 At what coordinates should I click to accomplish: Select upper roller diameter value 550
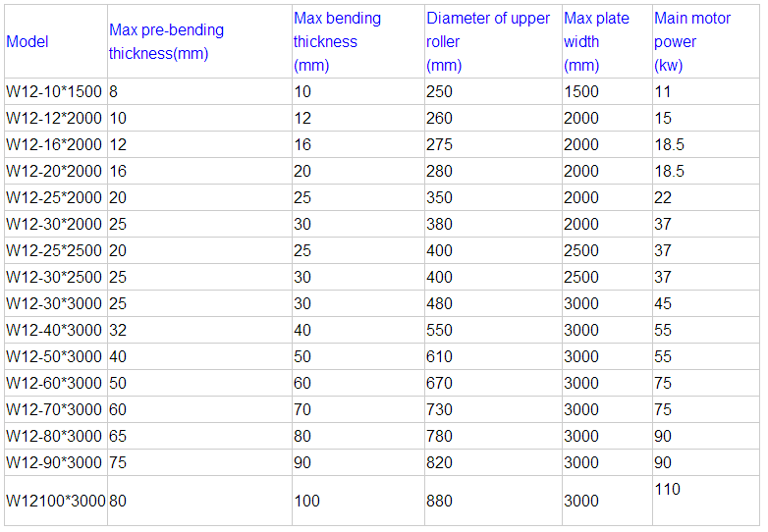pos(439,330)
